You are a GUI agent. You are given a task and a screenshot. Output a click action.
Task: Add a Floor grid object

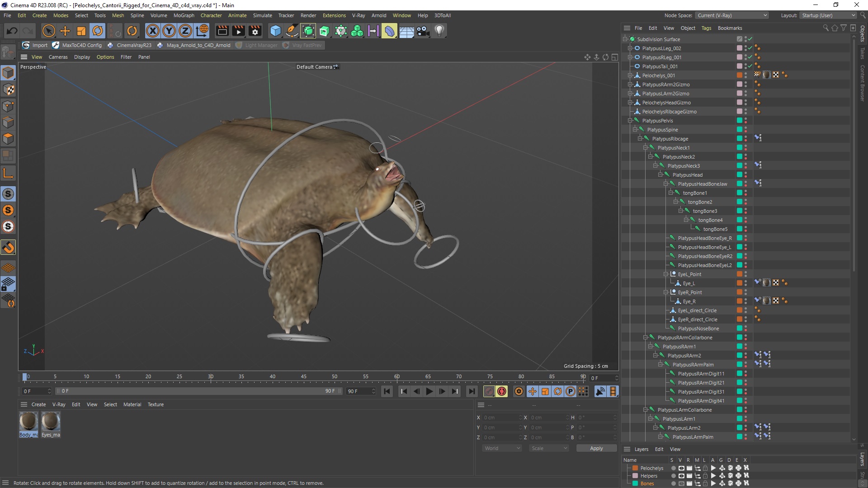click(406, 31)
